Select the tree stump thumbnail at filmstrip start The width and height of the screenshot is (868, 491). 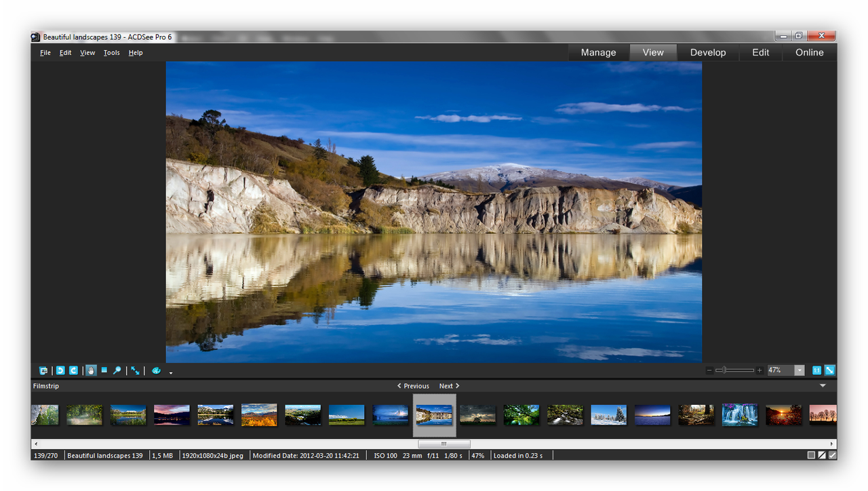pos(45,415)
